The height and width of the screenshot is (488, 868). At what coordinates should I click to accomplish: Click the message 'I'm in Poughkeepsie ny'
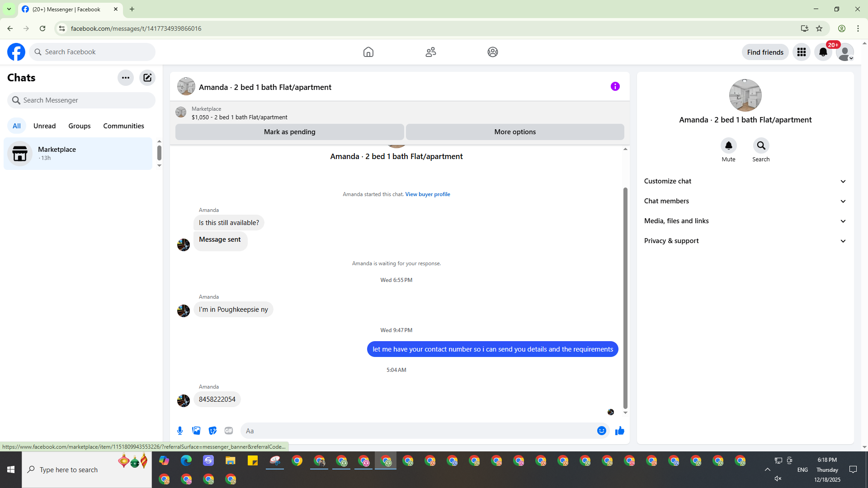click(233, 310)
